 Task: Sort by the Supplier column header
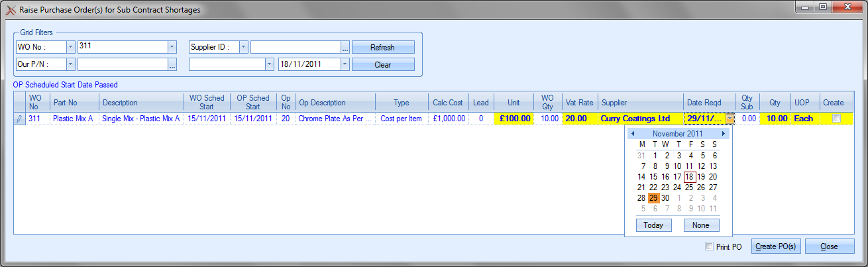[x=640, y=103]
